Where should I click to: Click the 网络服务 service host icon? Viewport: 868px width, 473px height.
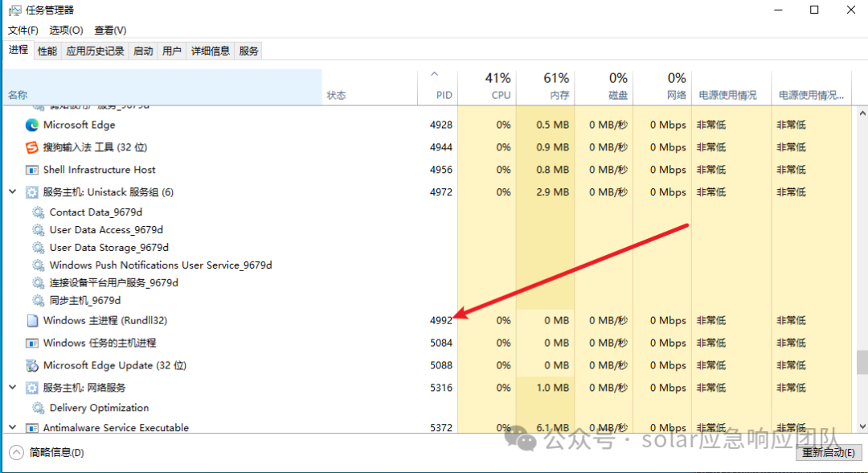[32, 388]
